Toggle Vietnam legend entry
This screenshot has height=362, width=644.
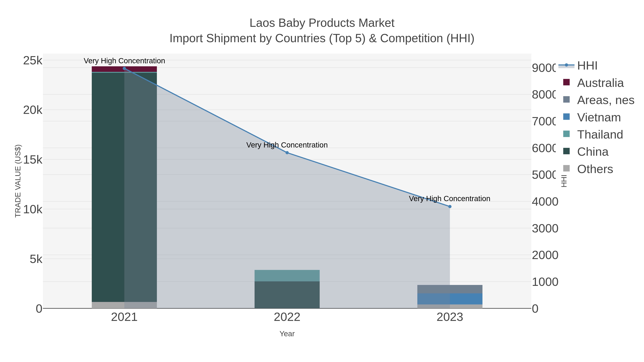click(592, 117)
